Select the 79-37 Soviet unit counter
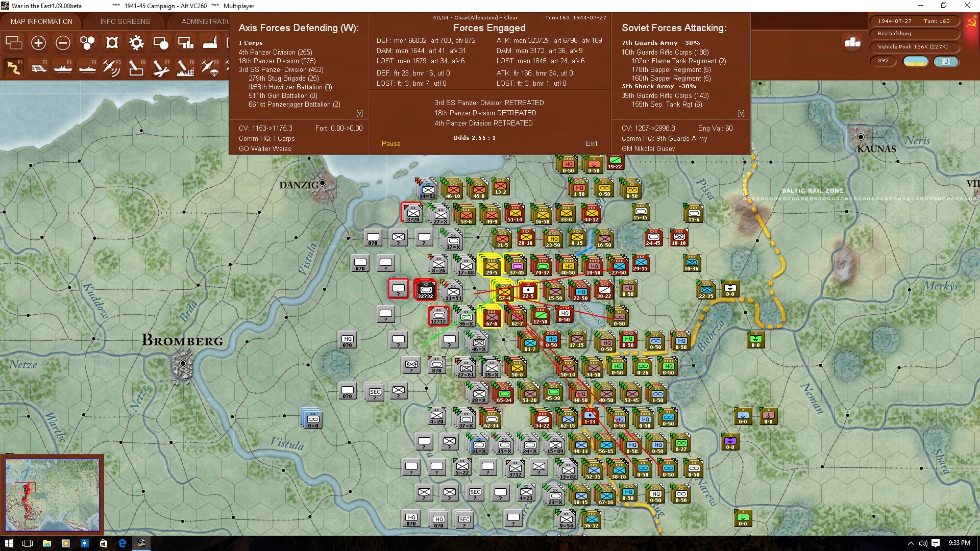The width and height of the screenshot is (980, 551). 542,265
